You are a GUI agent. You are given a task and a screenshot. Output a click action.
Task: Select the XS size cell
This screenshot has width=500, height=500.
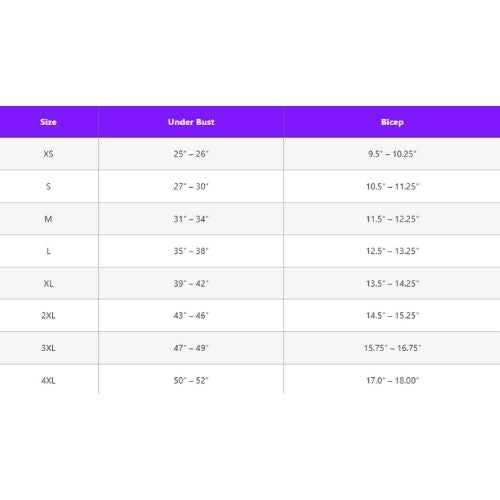click(48, 154)
